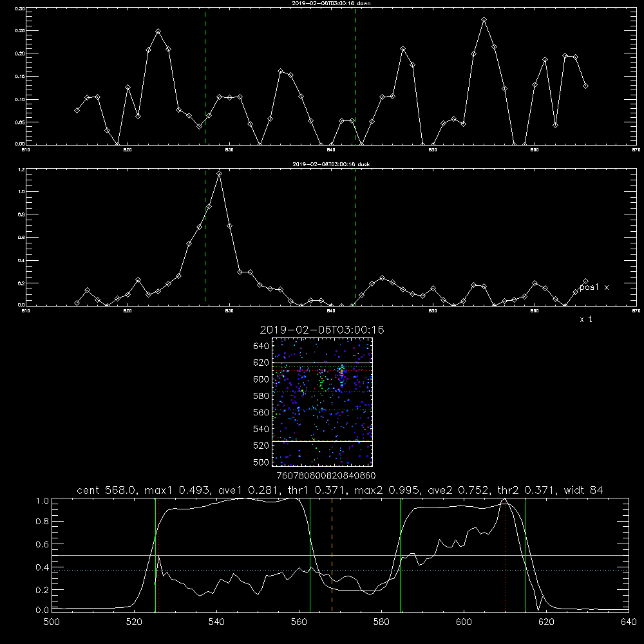Click the large timestamp title above the colored image
The width and height of the screenshot is (644, 644).
321,330
